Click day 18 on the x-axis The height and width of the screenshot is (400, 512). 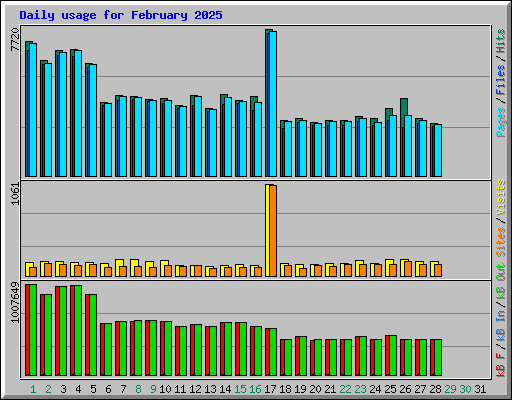tap(285, 389)
